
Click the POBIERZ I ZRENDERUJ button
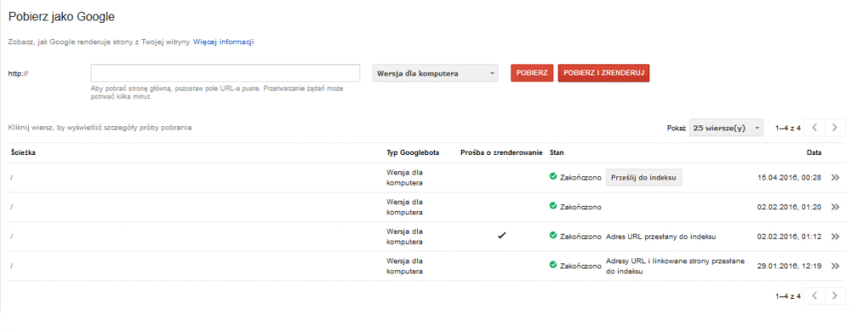tap(604, 73)
